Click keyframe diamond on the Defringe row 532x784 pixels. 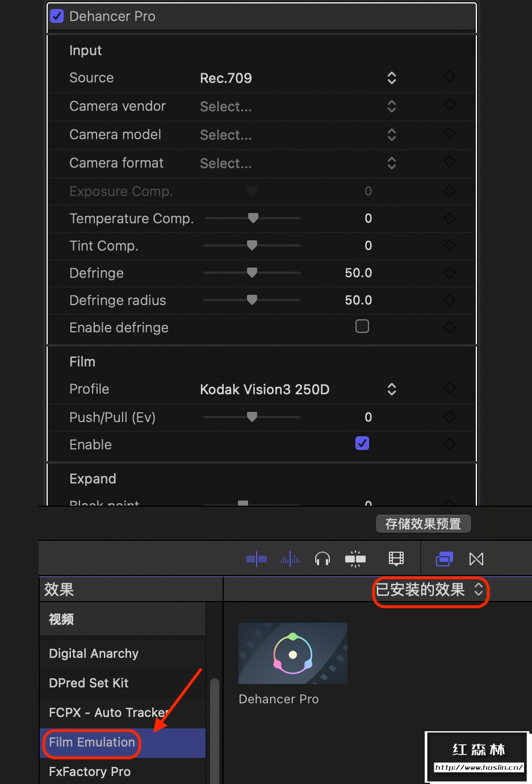(450, 272)
